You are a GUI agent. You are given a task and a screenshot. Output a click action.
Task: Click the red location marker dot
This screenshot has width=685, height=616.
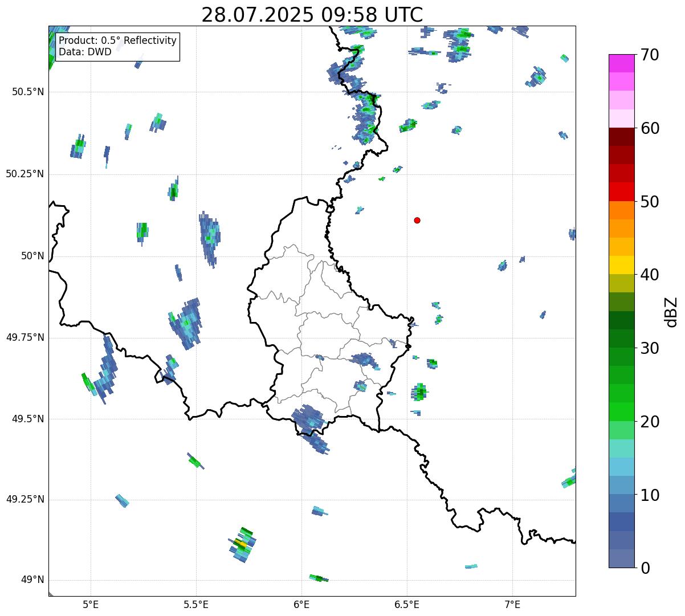point(417,221)
